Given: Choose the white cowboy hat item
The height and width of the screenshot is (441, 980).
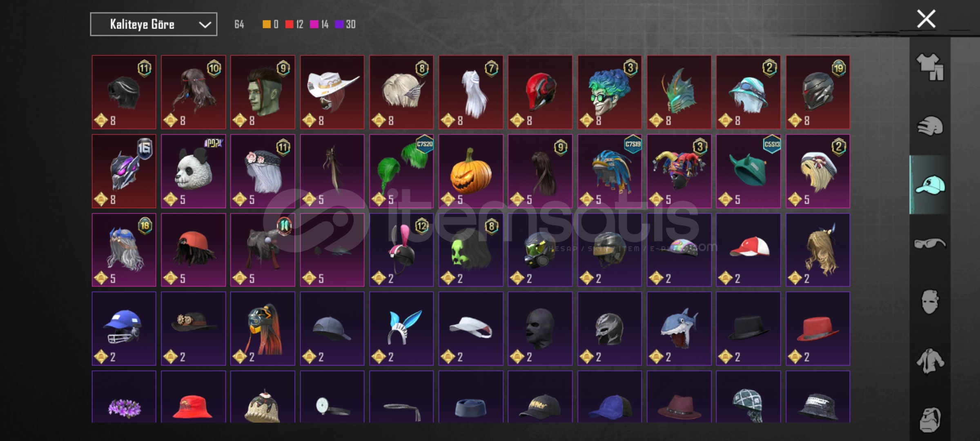Looking at the screenshot, I should [x=332, y=92].
